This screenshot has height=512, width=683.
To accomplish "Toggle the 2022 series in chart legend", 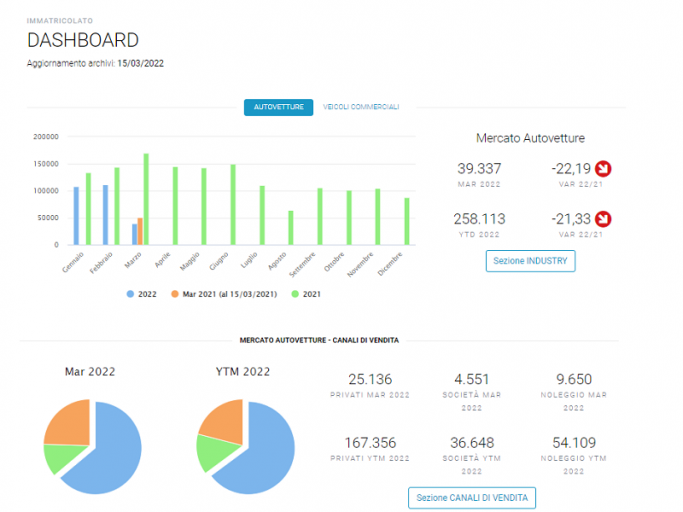I will click(x=142, y=294).
